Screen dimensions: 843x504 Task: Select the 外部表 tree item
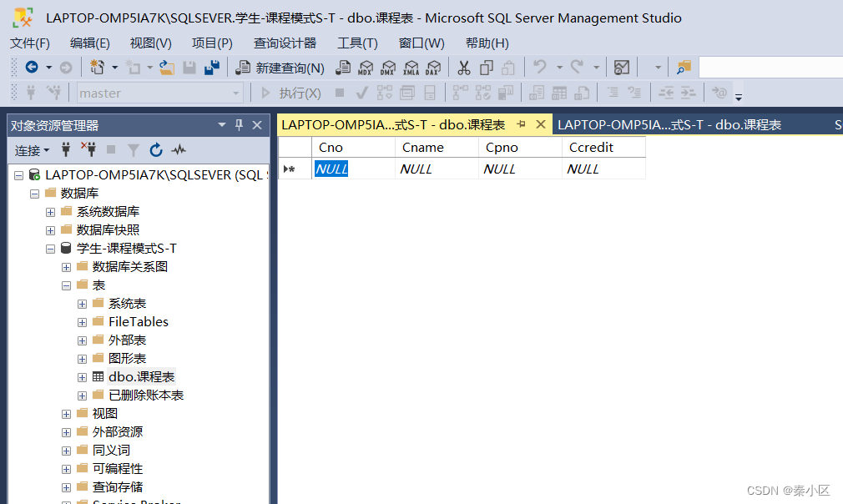click(x=128, y=340)
